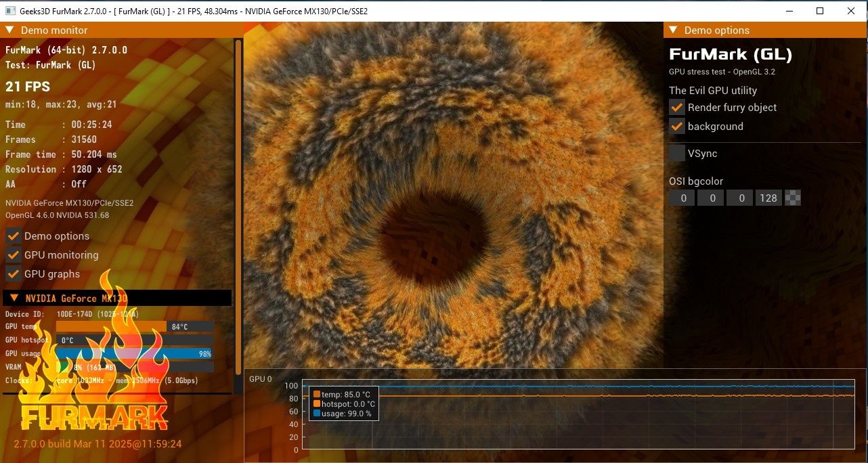Uncheck Render furry object
The width and height of the screenshot is (868, 463).
[677, 107]
